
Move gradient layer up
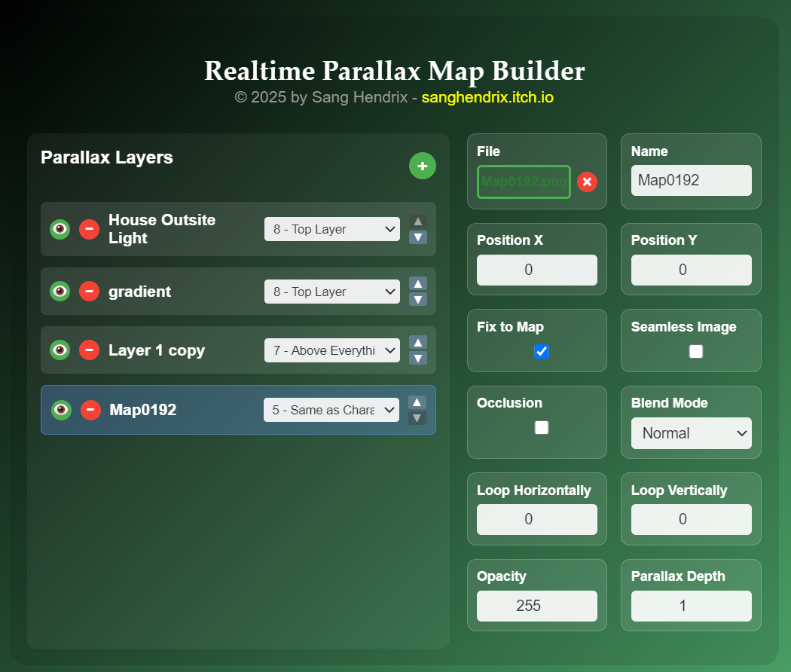click(417, 283)
